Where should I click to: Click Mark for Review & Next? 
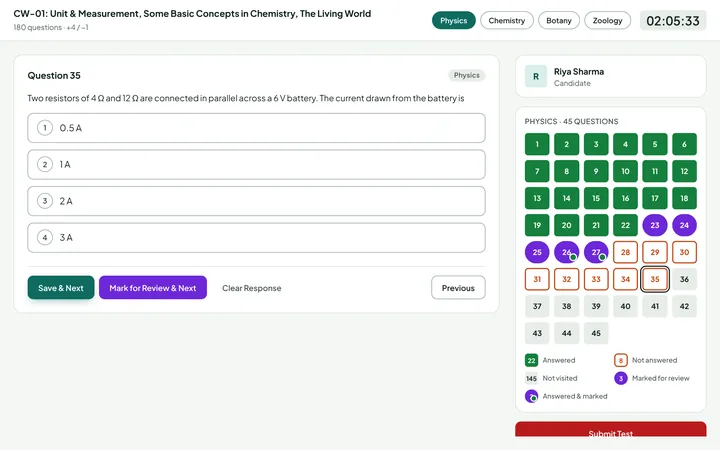coord(153,288)
